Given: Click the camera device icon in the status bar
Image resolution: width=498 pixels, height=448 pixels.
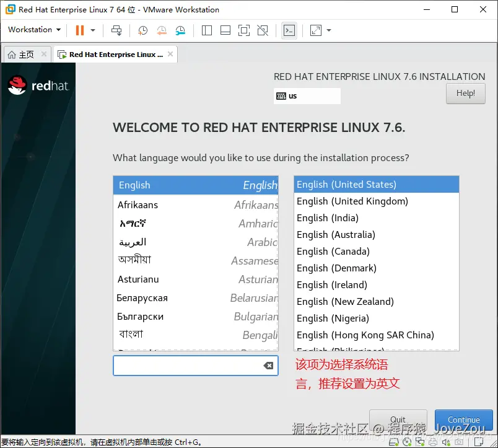Looking at the screenshot, I should coord(459,442).
